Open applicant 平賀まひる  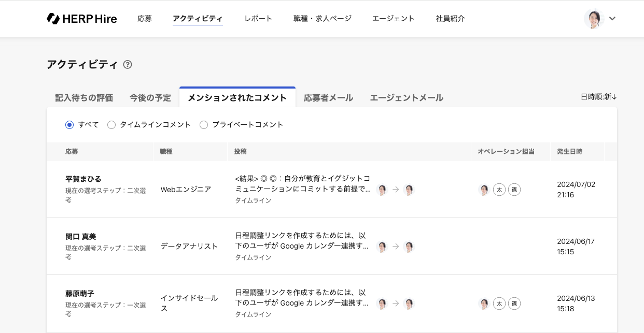83,179
